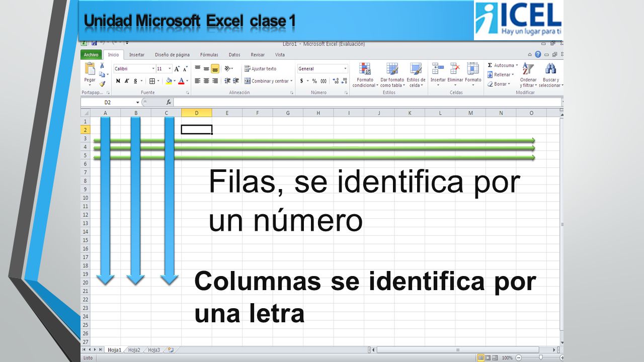The width and height of the screenshot is (644, 362).
Task: Apply thousands separator 000 style
Action: point(324,81)
